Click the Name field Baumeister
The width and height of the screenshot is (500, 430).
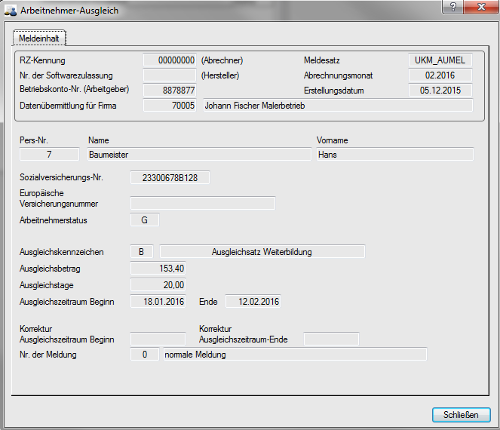199,155
